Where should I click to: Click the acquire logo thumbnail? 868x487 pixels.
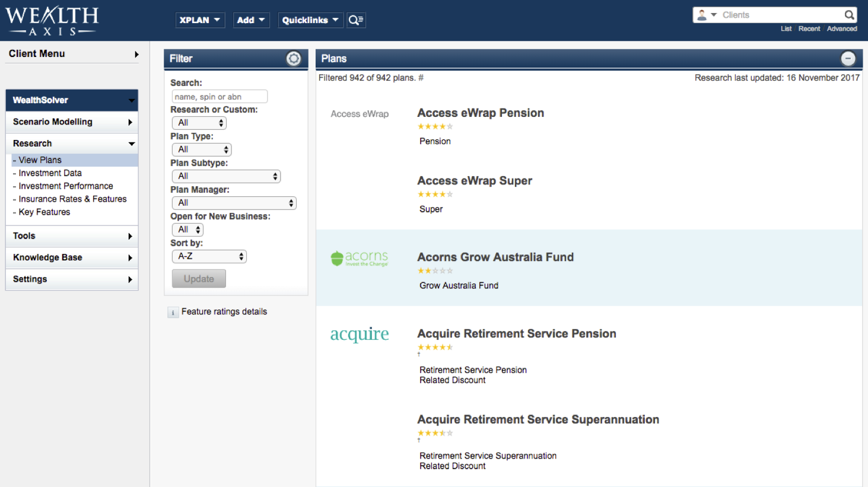click(x=360, y=334)
